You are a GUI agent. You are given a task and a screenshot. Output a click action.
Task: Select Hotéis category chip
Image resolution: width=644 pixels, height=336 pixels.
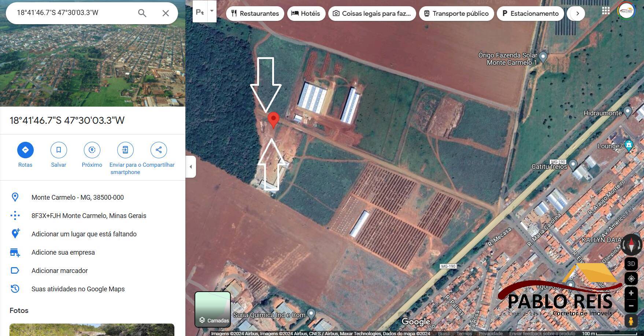[x=306, y=14]
